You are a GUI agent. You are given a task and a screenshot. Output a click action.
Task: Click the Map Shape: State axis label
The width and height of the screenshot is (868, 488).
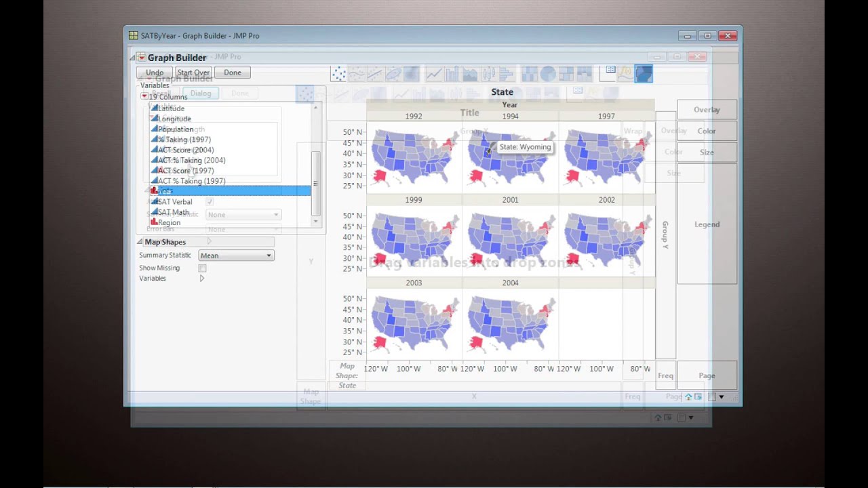347,376
